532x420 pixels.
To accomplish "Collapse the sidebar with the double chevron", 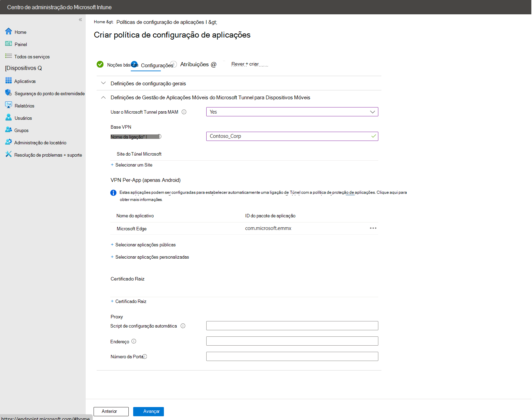I will tap(80, 19).
